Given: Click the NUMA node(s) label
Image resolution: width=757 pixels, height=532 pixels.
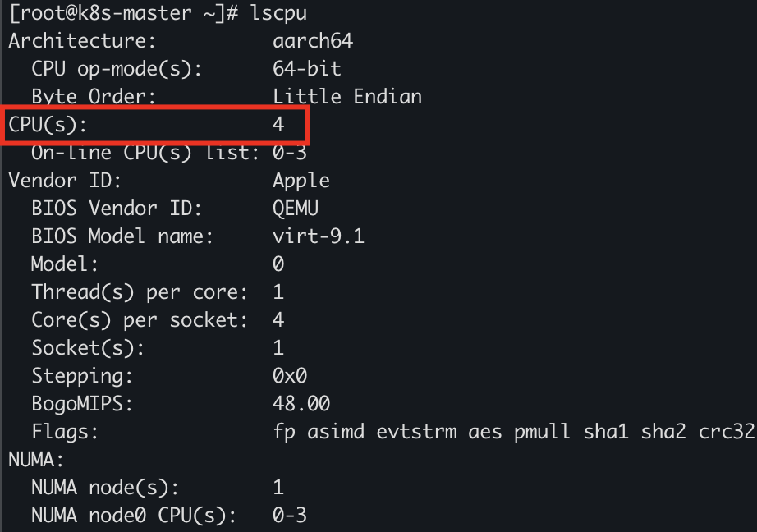Looking at the screenshot, I should point(105,488).
